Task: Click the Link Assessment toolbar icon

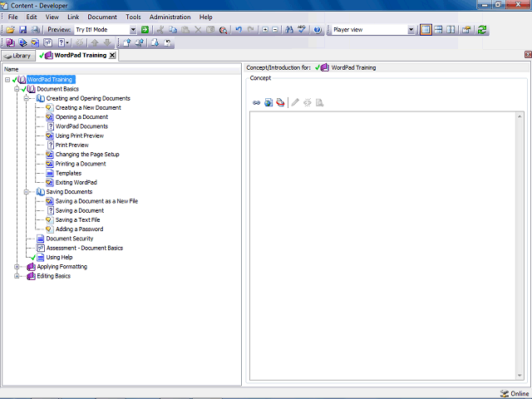Action: (x=48, y=42)
